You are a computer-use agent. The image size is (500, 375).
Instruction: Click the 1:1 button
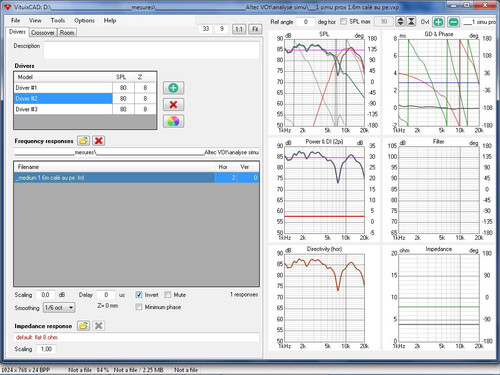tap(239, 29)
